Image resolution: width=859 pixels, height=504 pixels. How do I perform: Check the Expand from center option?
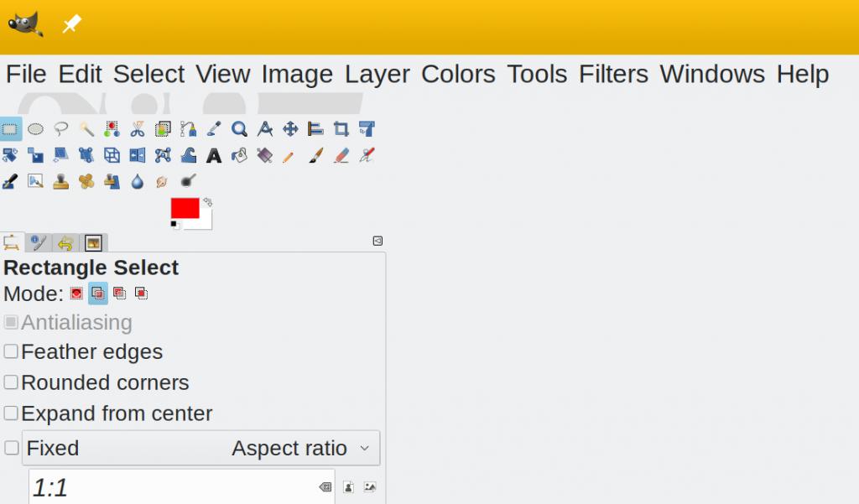tap(11, 413)
